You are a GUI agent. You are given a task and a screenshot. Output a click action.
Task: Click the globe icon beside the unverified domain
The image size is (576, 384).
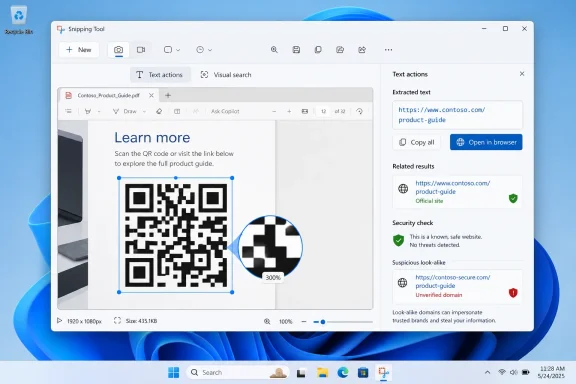[x=403, y=283]
